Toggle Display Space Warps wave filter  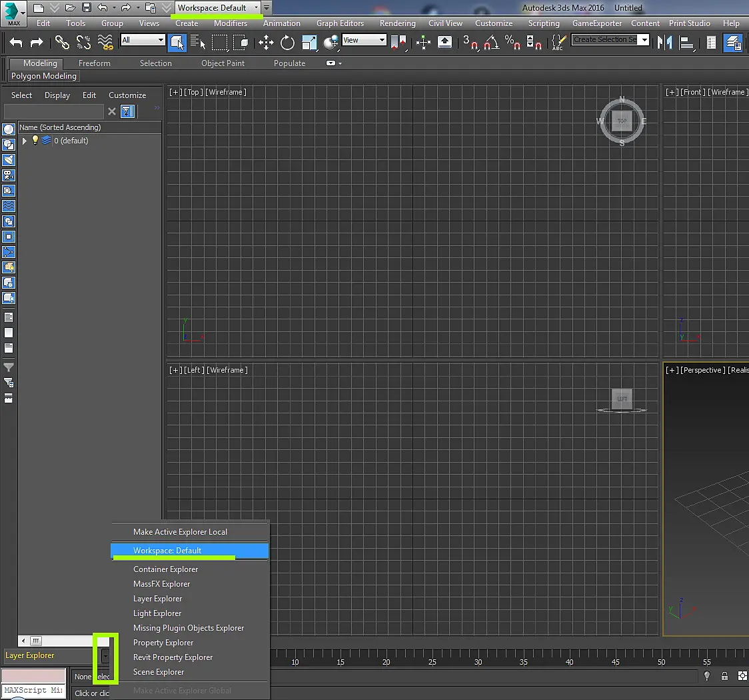9,206
